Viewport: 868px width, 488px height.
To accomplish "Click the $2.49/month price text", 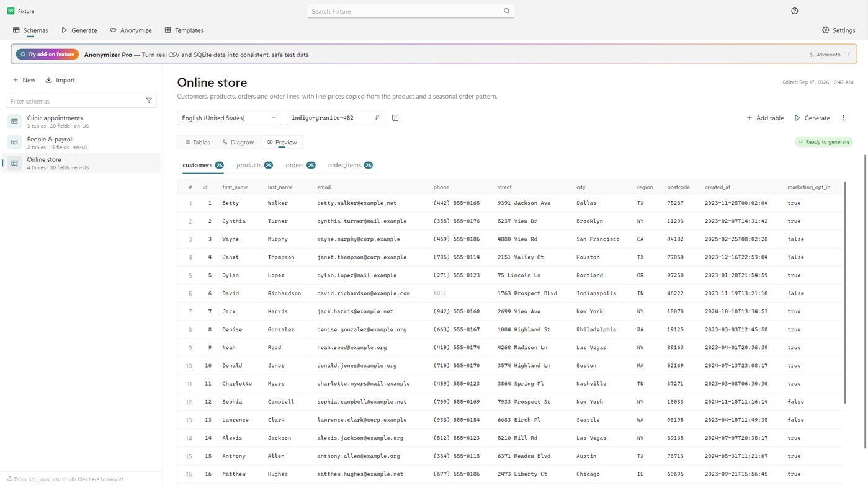I will 825,55.
